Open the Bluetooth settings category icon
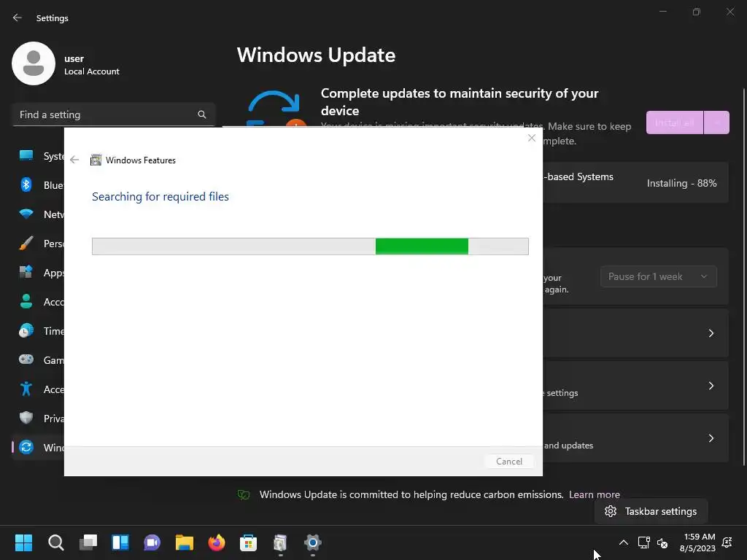747x560 pixels. point(26,184)
